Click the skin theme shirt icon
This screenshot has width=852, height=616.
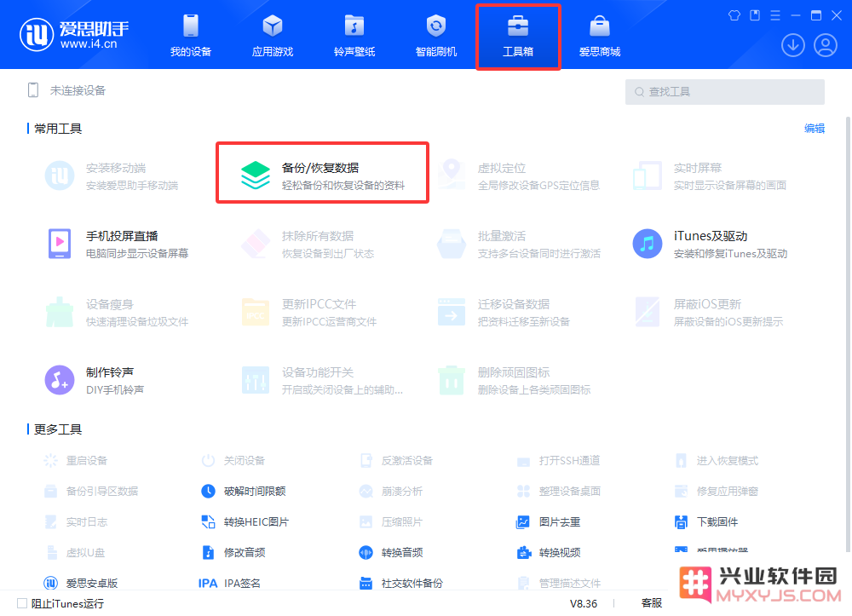click(734, 15)
